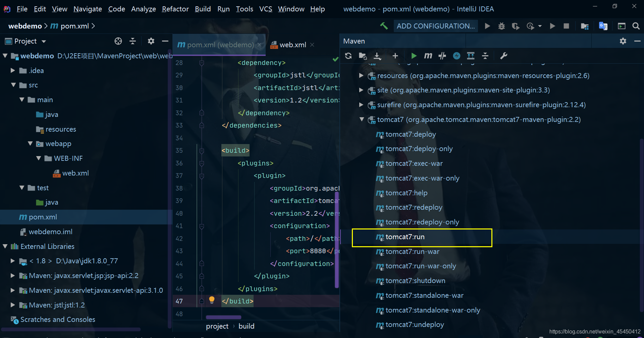Click 'project' in editor breadcrumb
The height and width of the screenshot is (338, 644).
coord(217,326)
